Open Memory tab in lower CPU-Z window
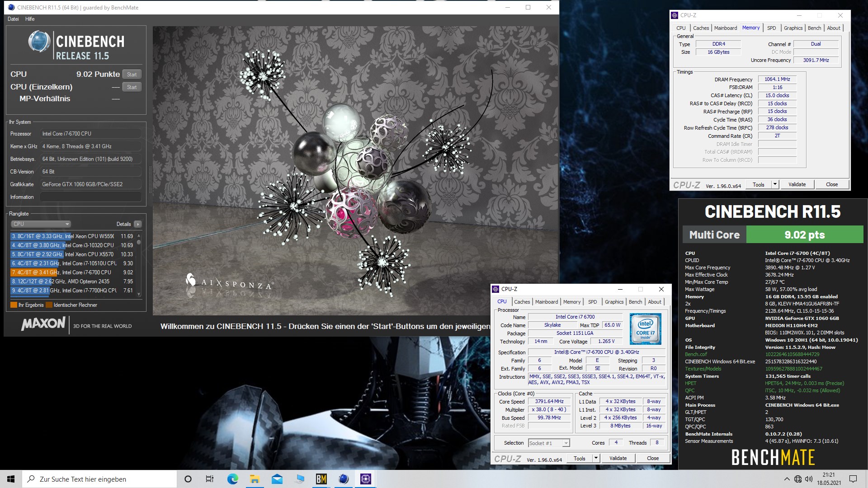The width and height of the screenshot is (868, 488). (x=572, y=302)
